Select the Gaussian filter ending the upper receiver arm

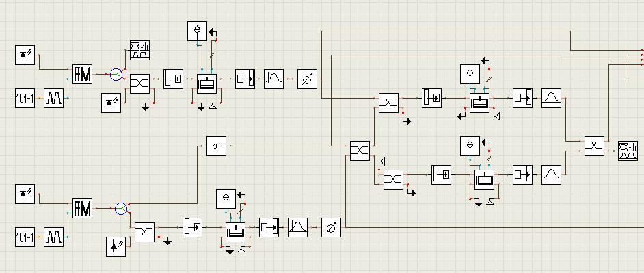(551, 99)
